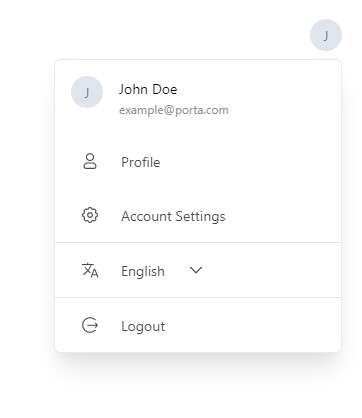Click the Profile label text
This screenshot has width=362, height=418.
coord(141,162)
